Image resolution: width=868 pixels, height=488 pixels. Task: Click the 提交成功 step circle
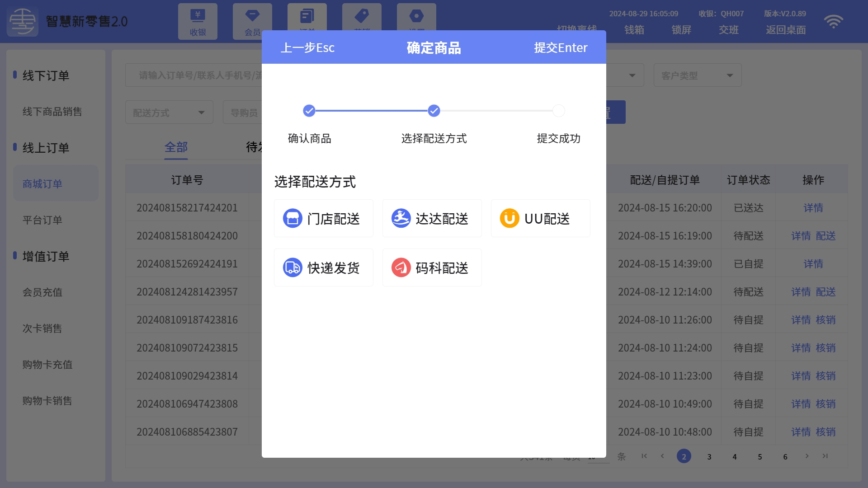tap(559, 111)
